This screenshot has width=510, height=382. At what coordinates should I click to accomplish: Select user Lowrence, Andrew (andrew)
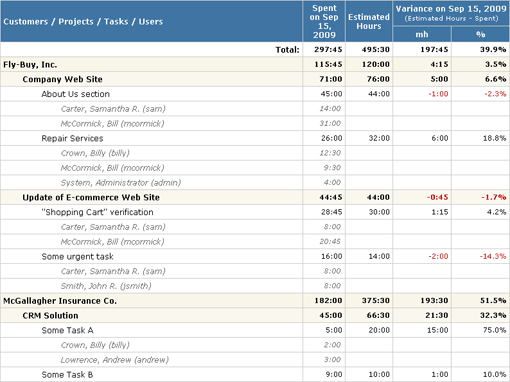[115, 360]
